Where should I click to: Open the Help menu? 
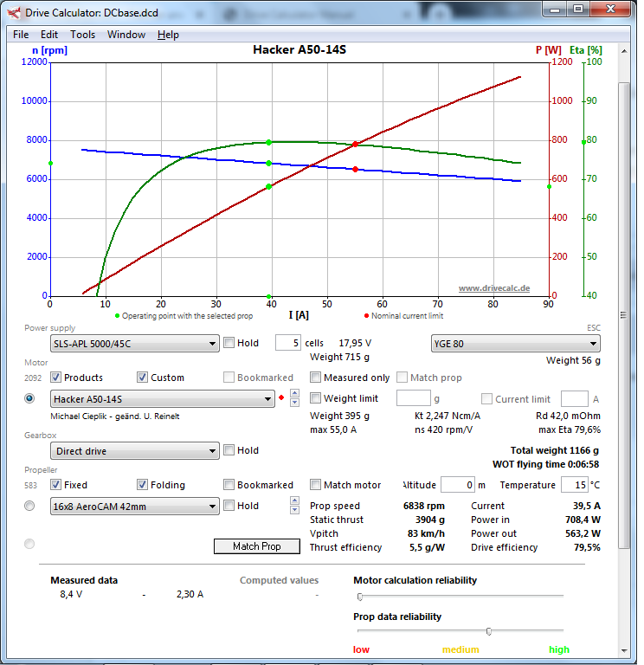(168, 35)
